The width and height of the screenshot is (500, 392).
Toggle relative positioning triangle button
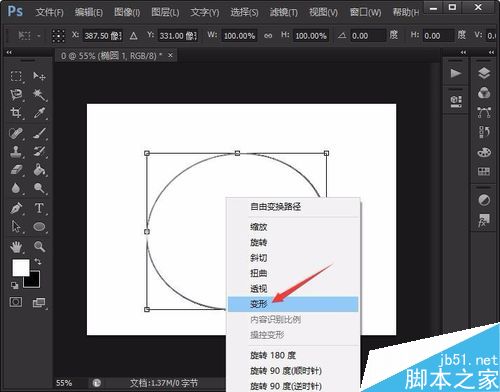134,36
